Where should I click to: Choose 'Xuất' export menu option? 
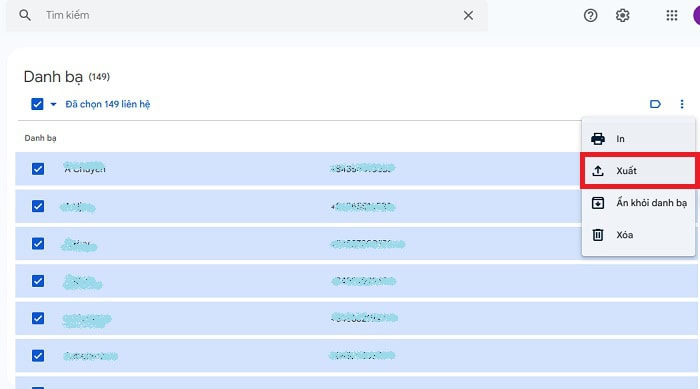(x=638, y=171)
